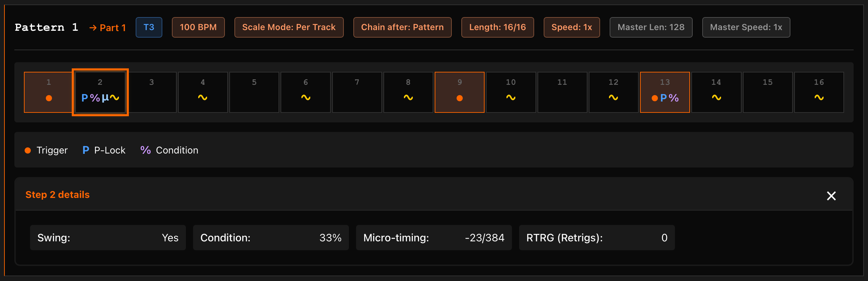
Task: Select step 2 in the sequencer grid
Action: coord(100,92)
